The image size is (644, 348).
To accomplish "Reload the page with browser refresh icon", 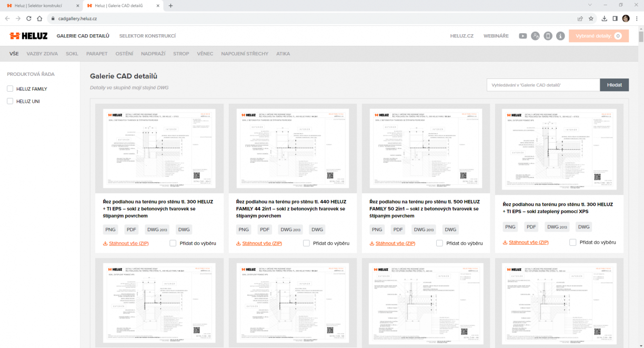I will pos(28,18).
